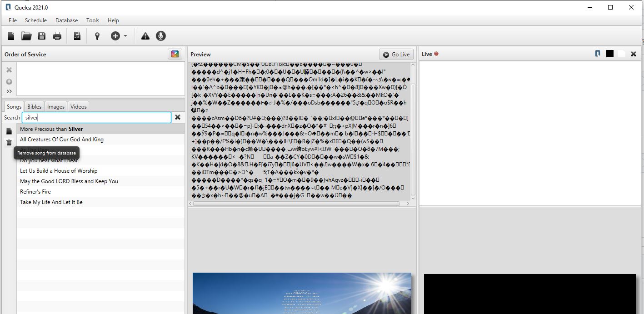Save the current schedule
The image size is (644, 314).
click(x=42, y=35)
